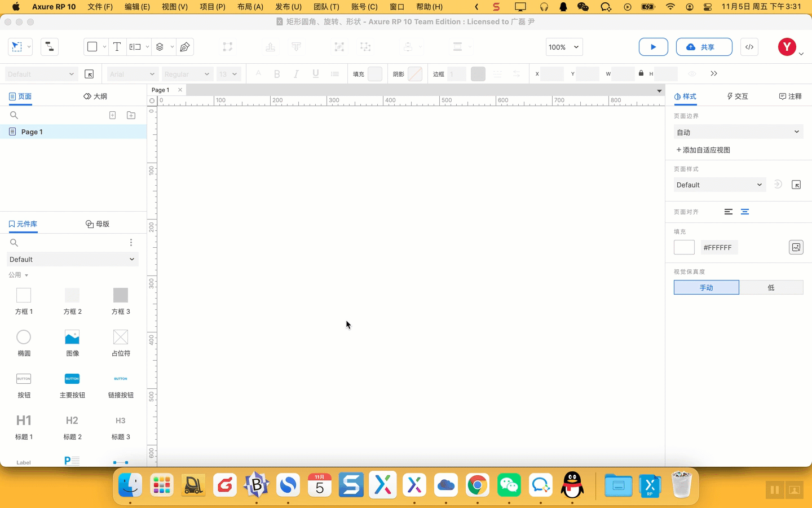This screenshot has height=508, width=812.
Task: Select the 椭圆 ellipse widget
Action: 24,343
